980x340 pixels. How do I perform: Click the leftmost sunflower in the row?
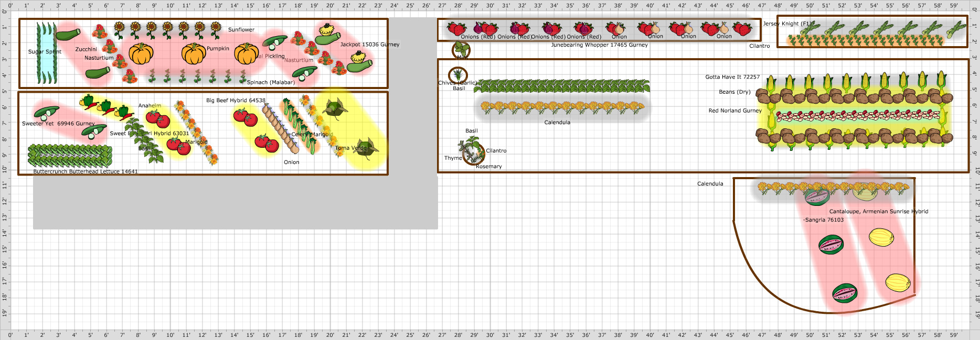pos(119,28)
